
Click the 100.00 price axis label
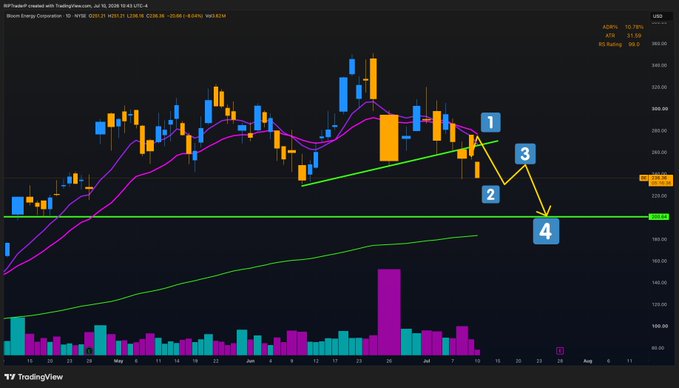[659, 326]
